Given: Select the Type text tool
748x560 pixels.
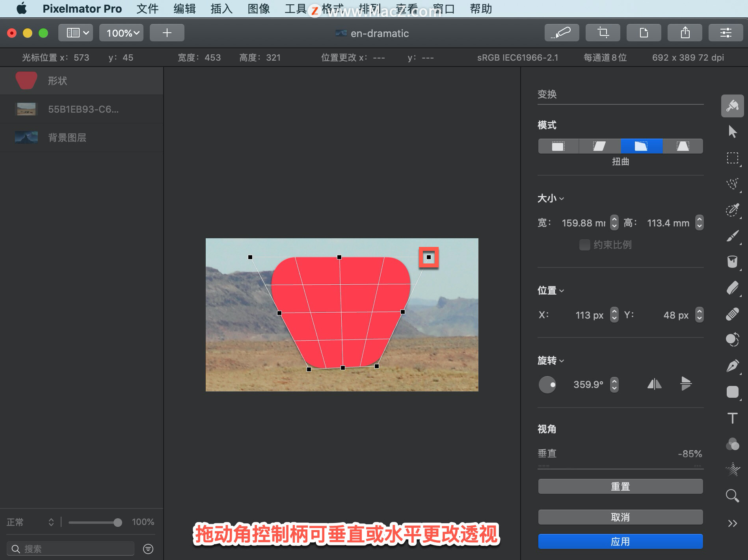Looking at the screenshot, I should click(x=732, y=418).
